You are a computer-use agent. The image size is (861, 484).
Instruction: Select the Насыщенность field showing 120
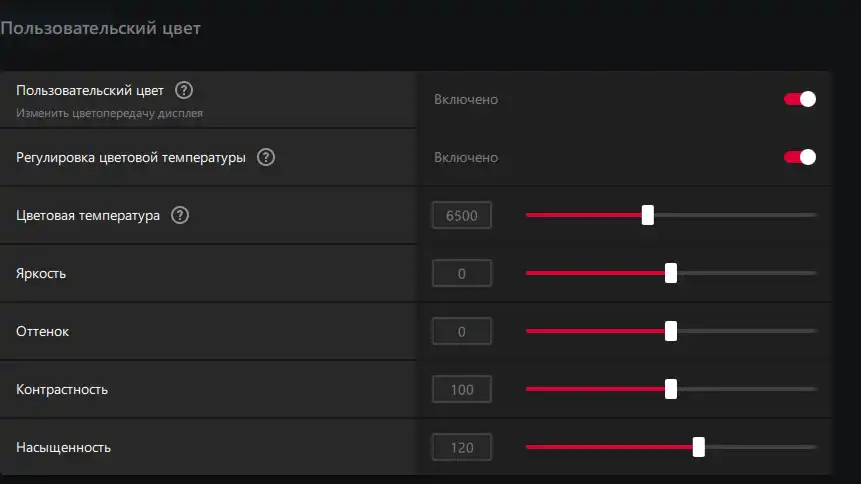(462, 448)
